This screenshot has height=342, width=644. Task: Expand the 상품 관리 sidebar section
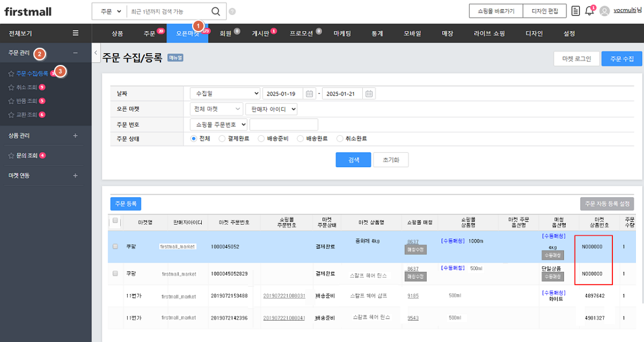point(75,136)
